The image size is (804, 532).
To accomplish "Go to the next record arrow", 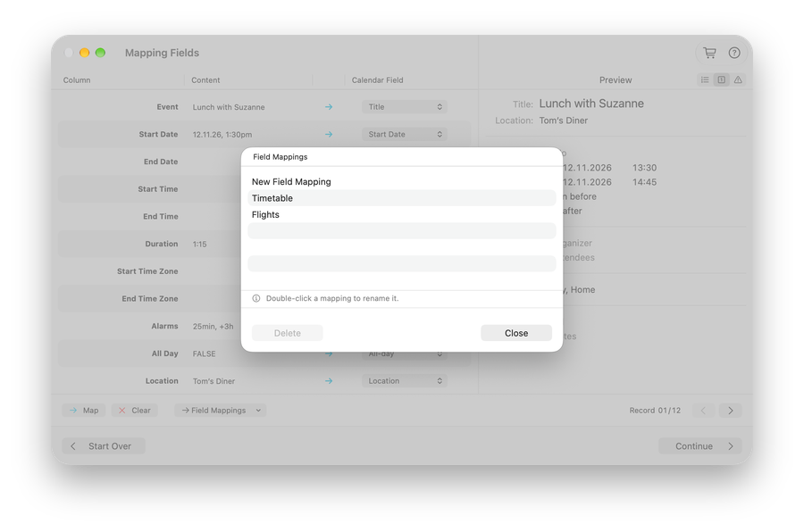I will click(731, 410).
